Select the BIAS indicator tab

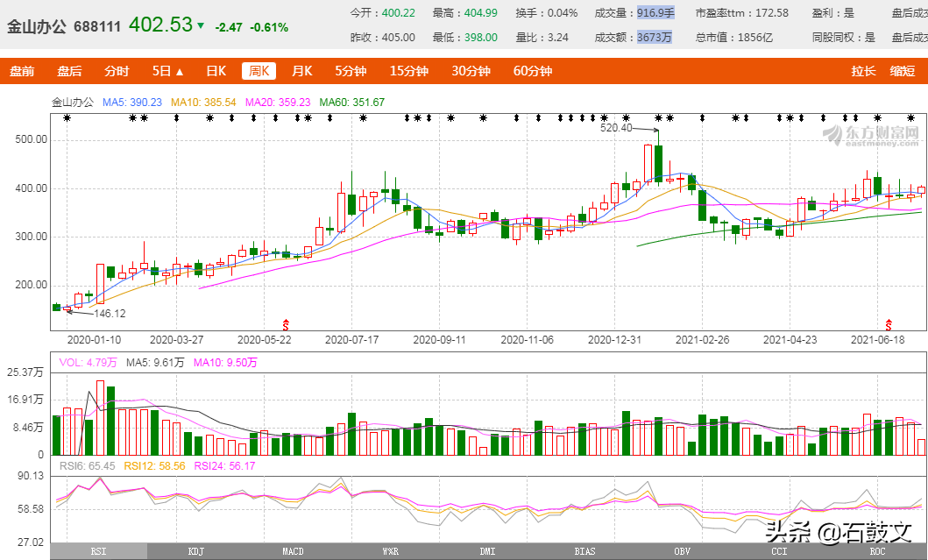pyautogui.click(x=584, y=551)
